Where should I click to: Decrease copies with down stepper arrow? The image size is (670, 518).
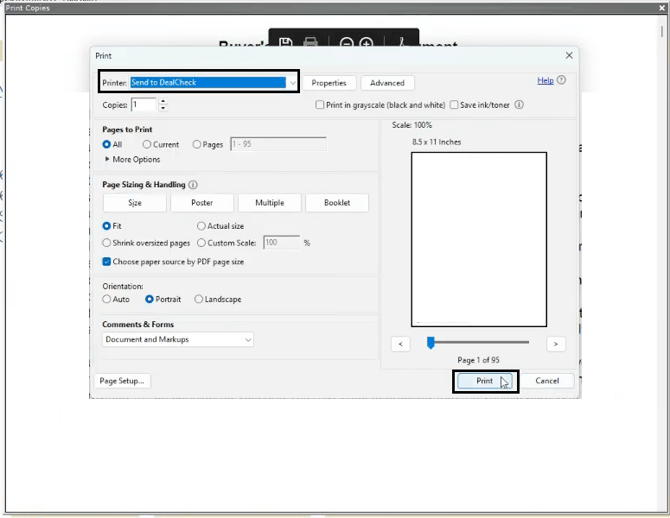[x=163, y=108]
